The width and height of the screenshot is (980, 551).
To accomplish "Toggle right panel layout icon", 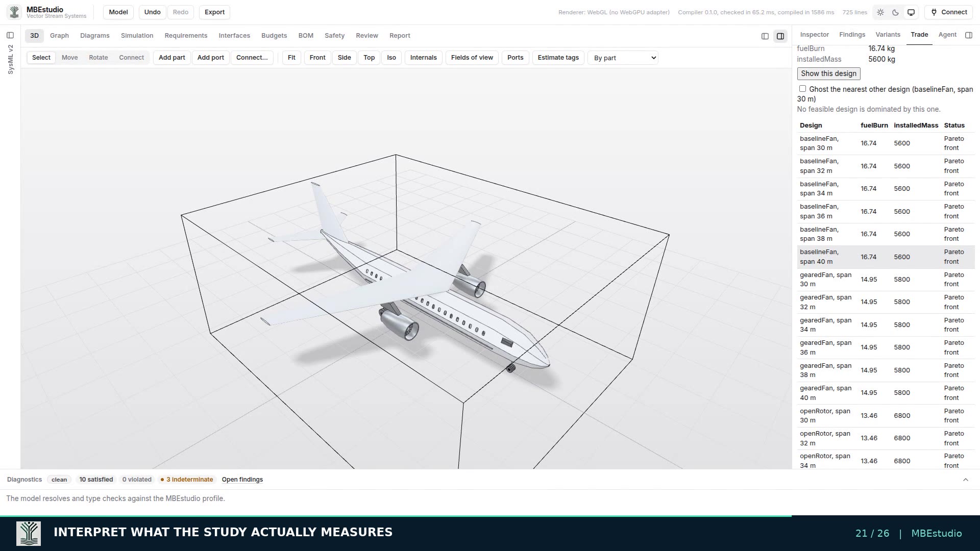I will 780,36.
